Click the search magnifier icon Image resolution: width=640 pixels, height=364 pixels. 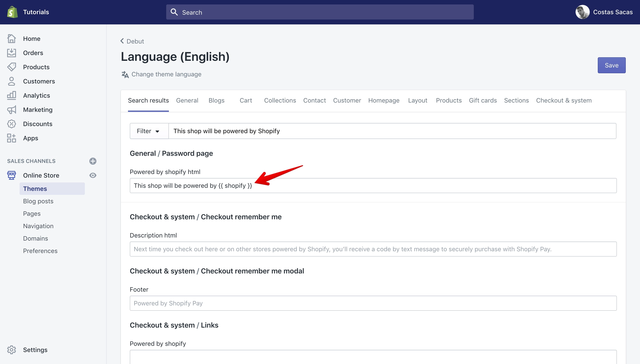174,12
